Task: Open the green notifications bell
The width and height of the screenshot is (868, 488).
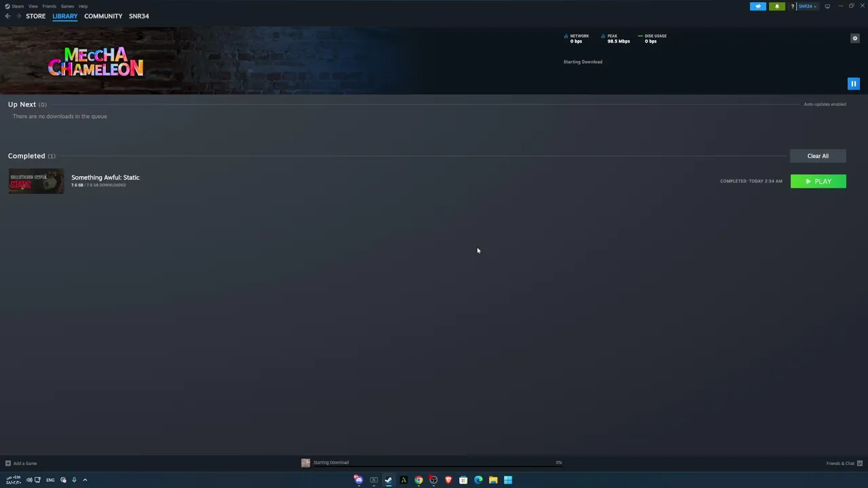Action: coord(777,6)
